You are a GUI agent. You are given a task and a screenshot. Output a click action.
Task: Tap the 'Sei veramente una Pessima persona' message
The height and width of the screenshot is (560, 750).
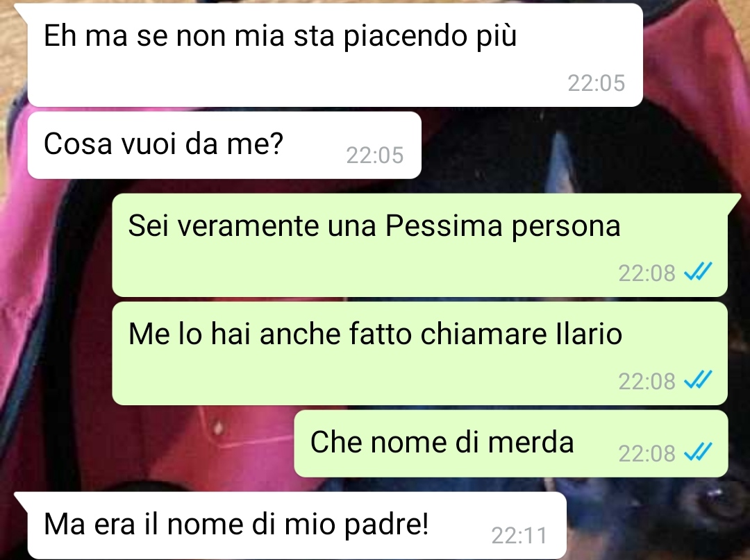point(419,245)
